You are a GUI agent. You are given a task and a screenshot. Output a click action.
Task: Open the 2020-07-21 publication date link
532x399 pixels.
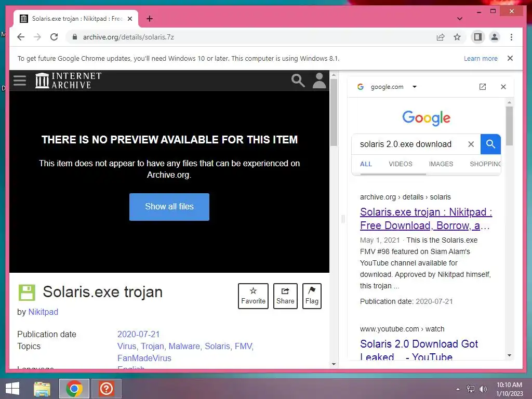(138, 334)
